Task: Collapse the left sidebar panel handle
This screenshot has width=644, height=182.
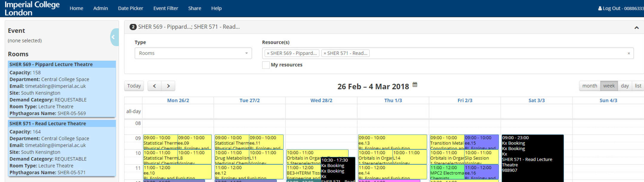Action: click(x=113, y=37)
